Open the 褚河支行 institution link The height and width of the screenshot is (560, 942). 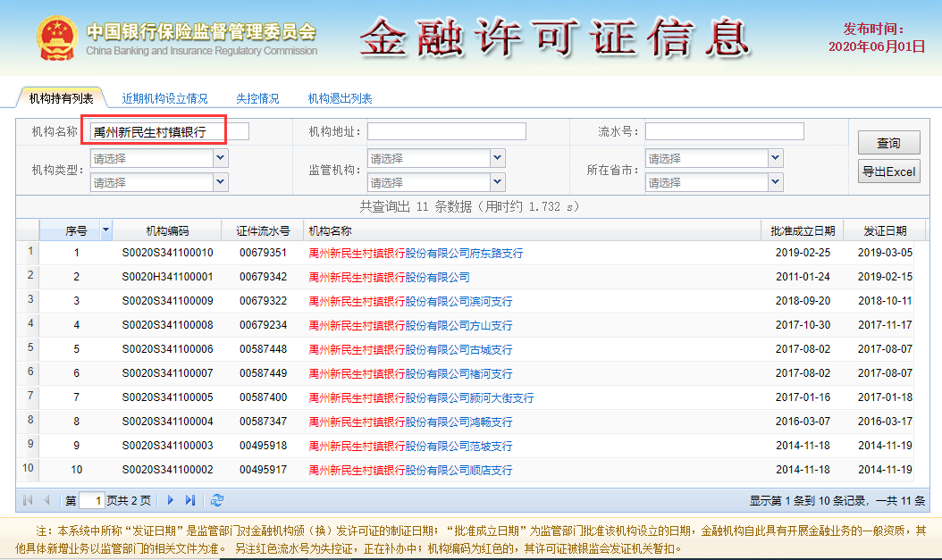(410, 373)
